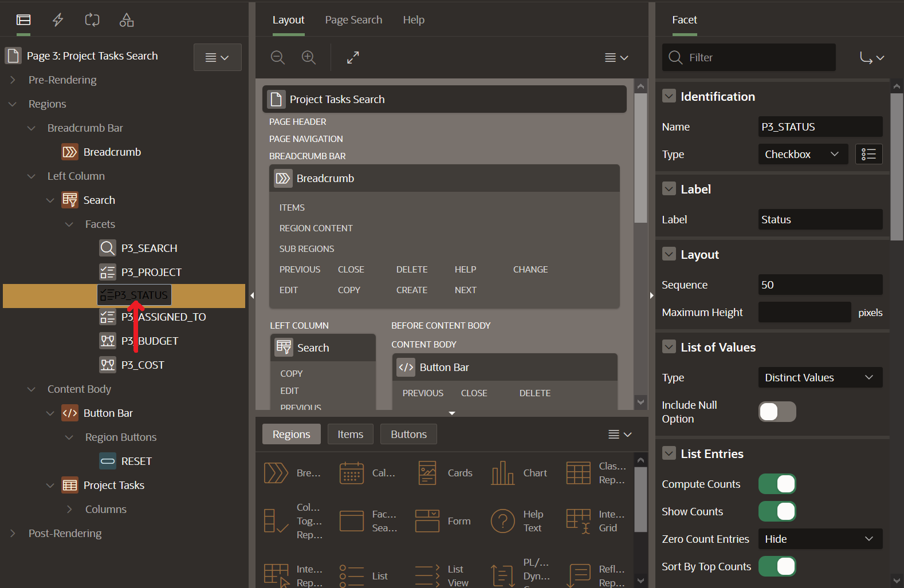904x588 pixels.
Task: Click the quick pick icon beside Type
Action: 868,154
